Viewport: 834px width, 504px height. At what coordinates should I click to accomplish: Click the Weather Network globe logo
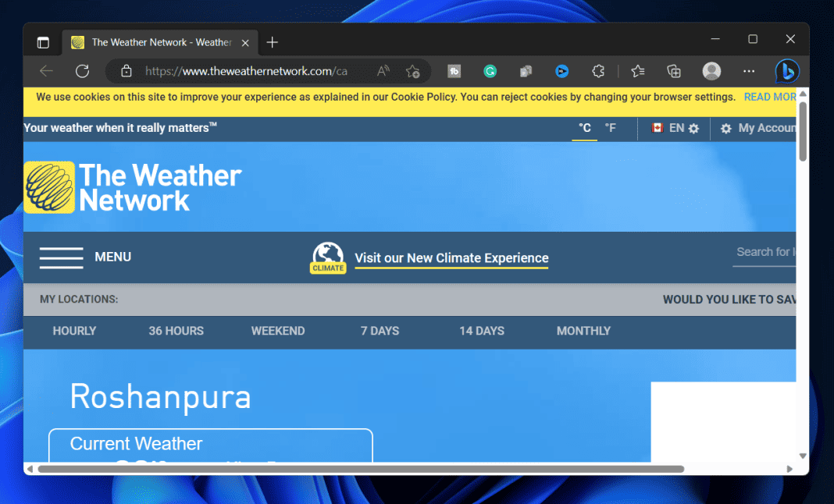click(x=48, y=186)
